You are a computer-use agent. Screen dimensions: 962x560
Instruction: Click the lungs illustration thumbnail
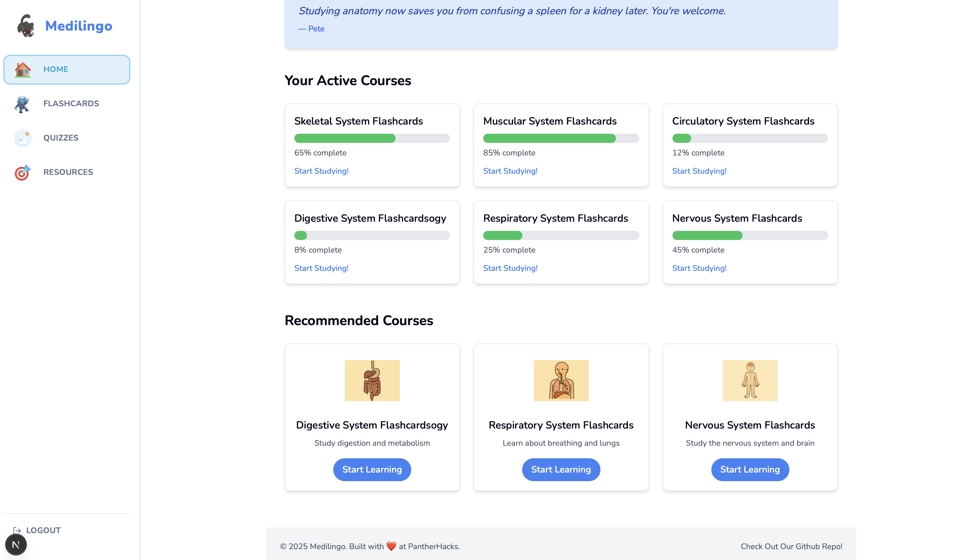point(561,380)
